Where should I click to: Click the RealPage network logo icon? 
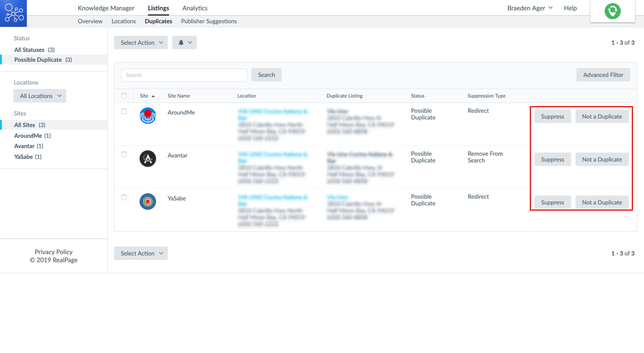[14, 13]
